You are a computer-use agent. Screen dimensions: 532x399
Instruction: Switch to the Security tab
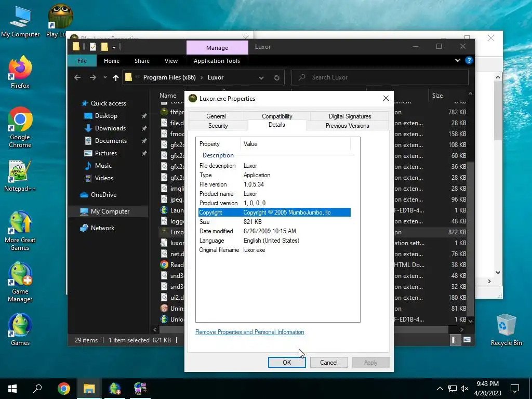218,126
